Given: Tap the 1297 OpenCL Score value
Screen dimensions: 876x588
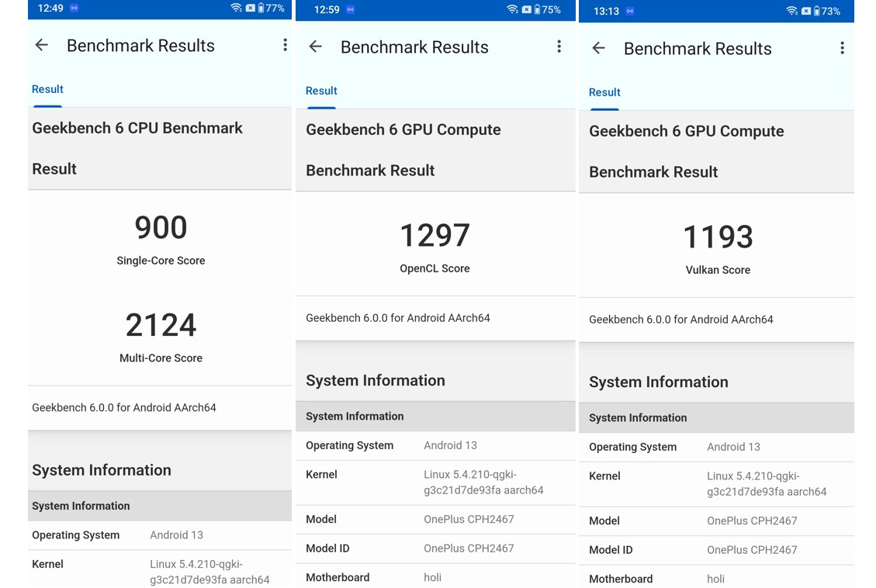Looking at the screenshot, I should click(x=435, y=235).
